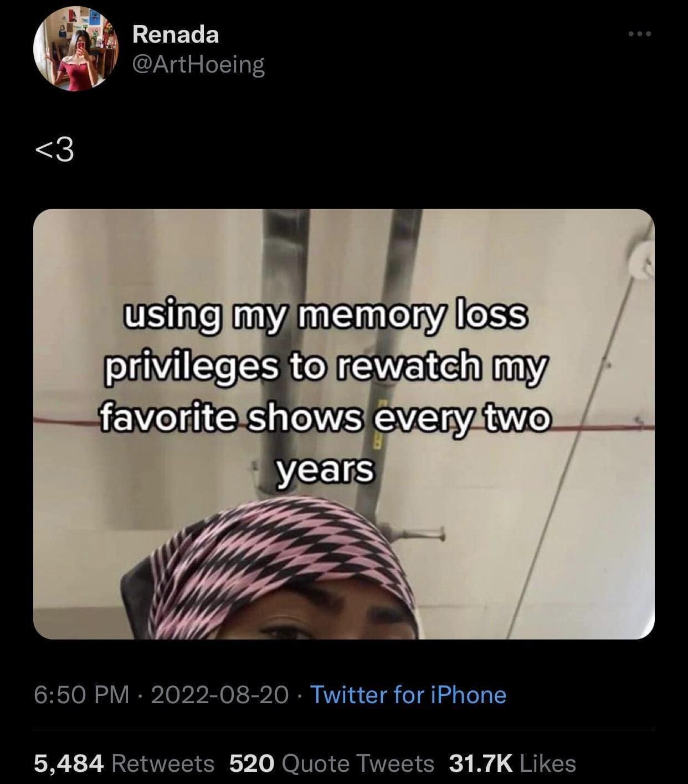Viewport: 688px width, 784px height.
Task: Click the 5,484 retweet count number
Action: (69, 764)
